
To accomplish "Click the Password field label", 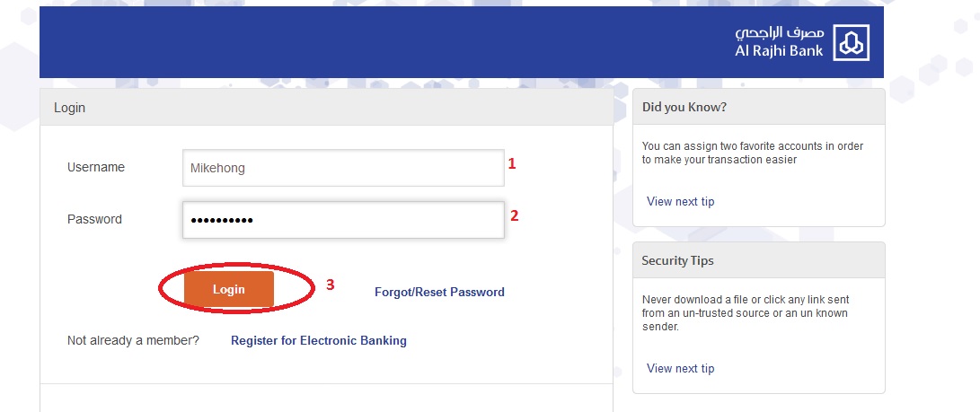I will [94, 219].
